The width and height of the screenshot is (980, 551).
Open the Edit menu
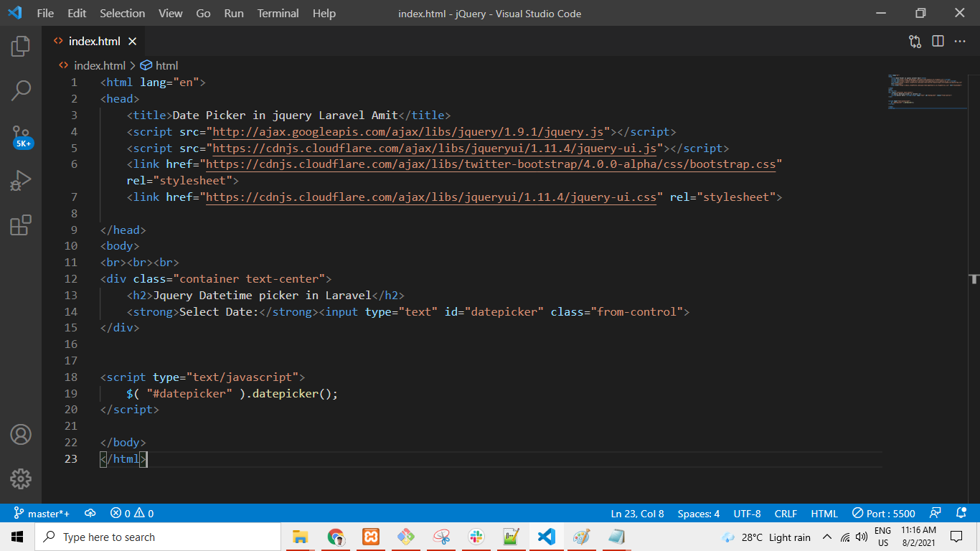(77, 14)
